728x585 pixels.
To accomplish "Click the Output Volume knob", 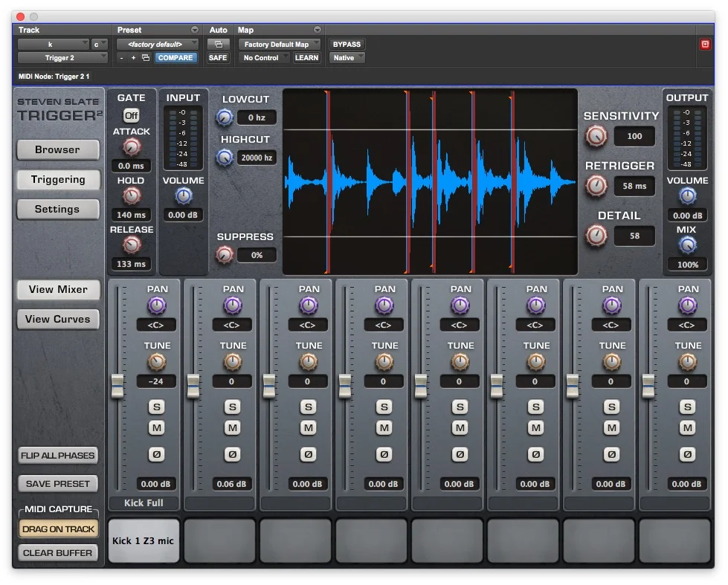I will [x=688, y=196].
